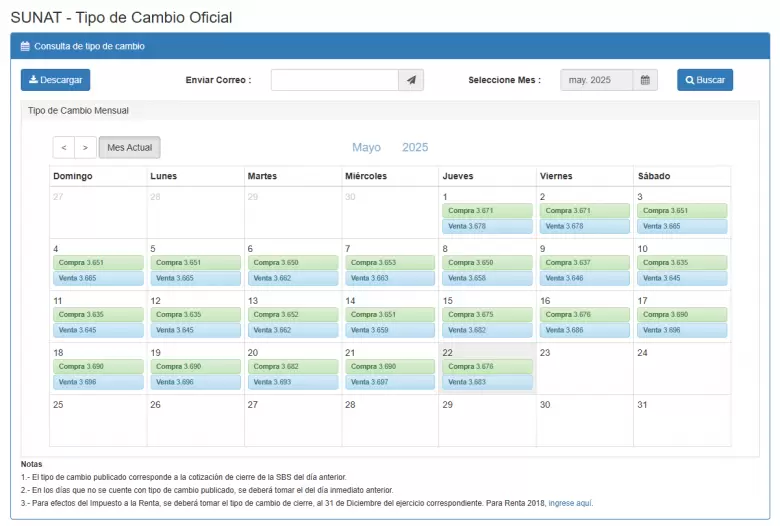
Task: Select Compra 3.682 on day 20
Action: tap(293, 366)
